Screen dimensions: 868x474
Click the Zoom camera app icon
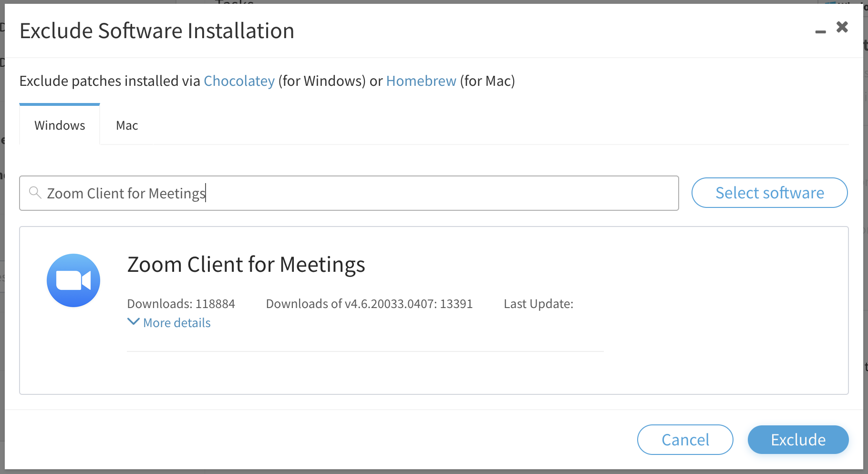[73, 280]
